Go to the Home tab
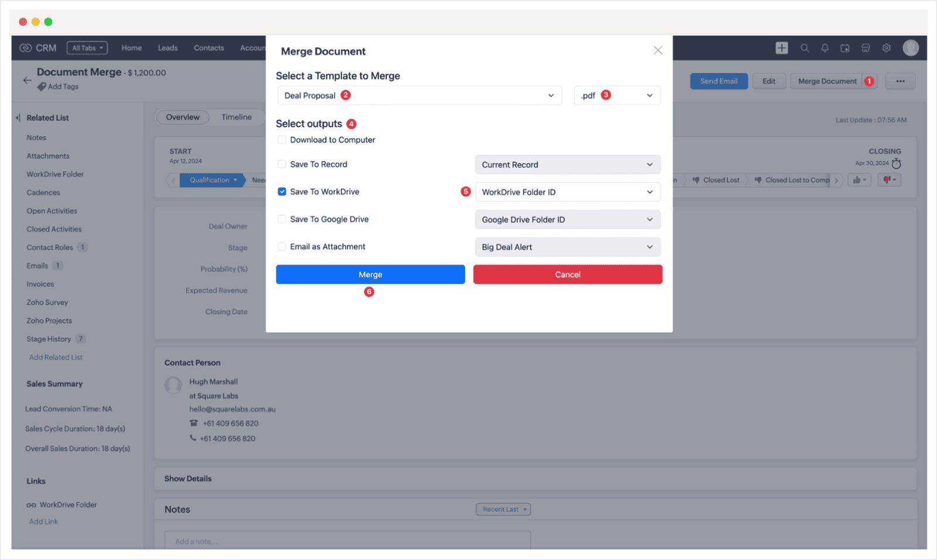Viewport: 937px width, 560px height. [132, 48]
